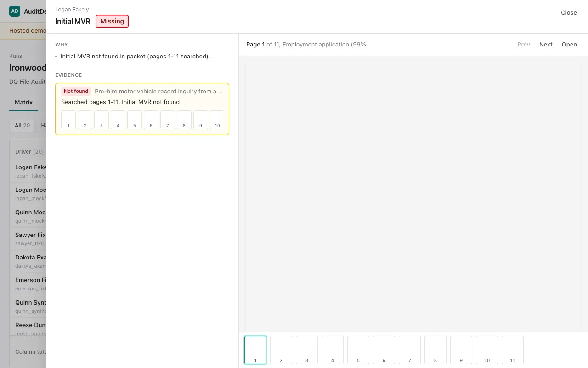Select driver row Logan Fakely in matrix
588x368 pixels.
click(x=28, y=171)
